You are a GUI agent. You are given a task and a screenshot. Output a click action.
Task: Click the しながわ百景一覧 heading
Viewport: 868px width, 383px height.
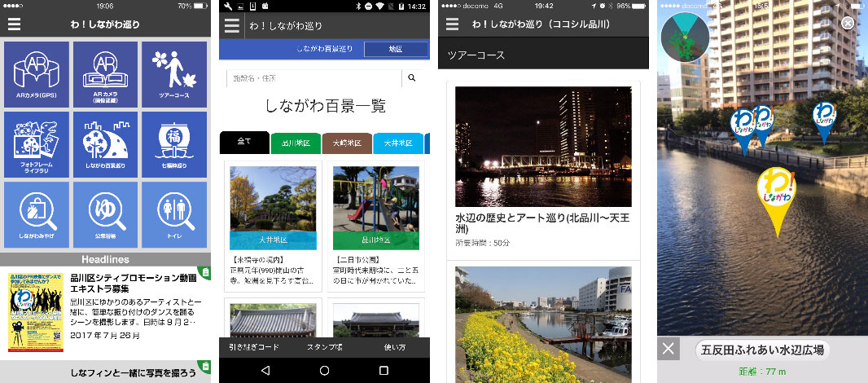(325, 106)
